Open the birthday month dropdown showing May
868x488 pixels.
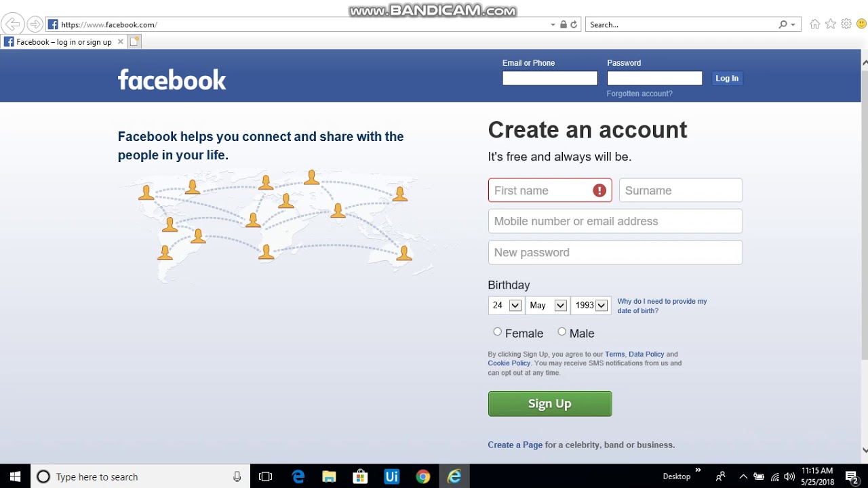coord(547,306)
